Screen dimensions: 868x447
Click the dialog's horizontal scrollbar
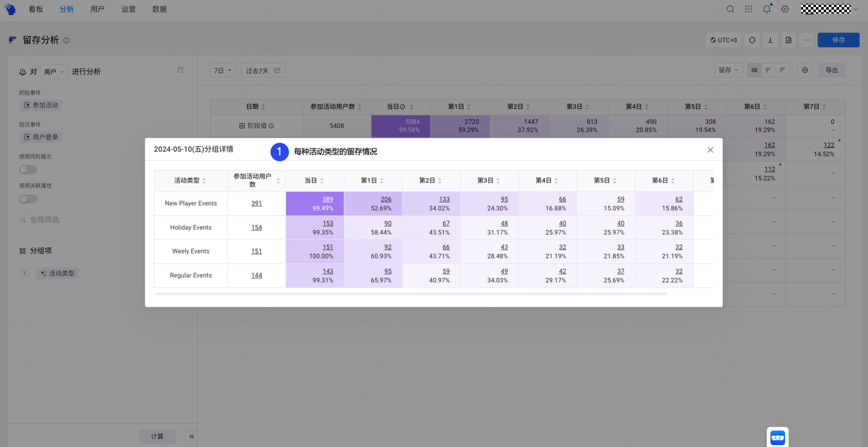click(411, 294)
